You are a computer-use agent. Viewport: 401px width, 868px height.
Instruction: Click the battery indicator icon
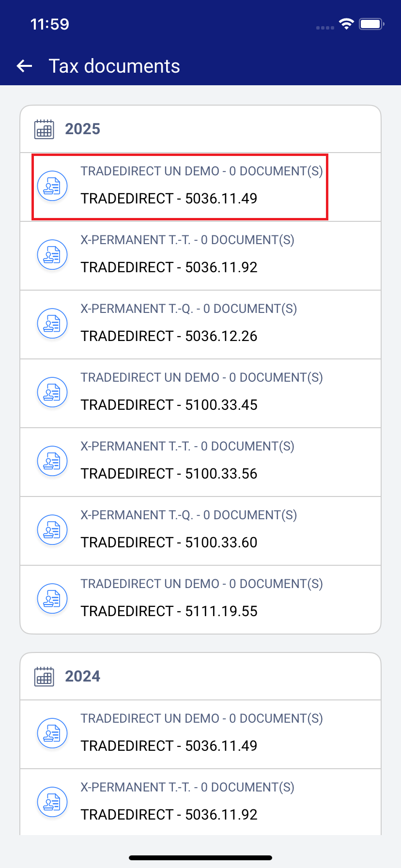click(x=371, y=24)
